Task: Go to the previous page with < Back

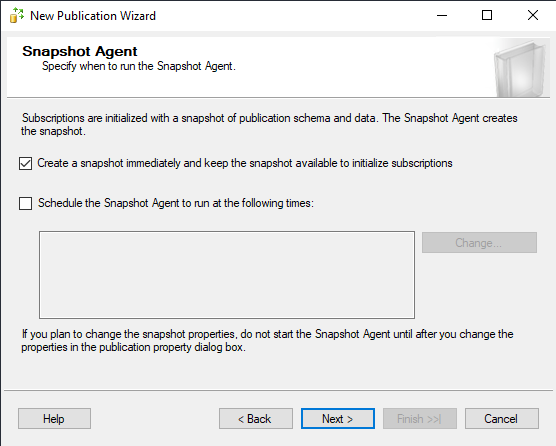Action: 256,419
